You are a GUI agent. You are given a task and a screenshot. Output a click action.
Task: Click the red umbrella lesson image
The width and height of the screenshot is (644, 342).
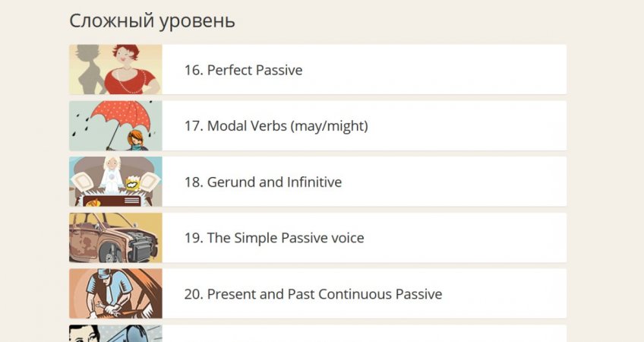[115, 125]
